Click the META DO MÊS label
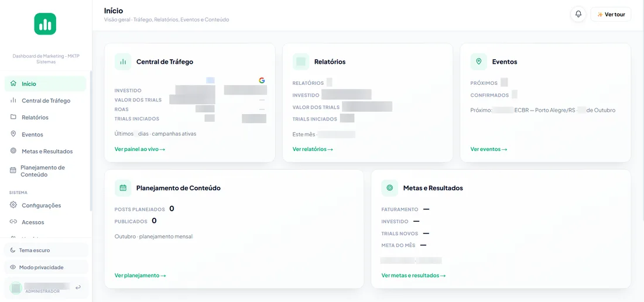 pyautogui.click(x=398, y=245)
